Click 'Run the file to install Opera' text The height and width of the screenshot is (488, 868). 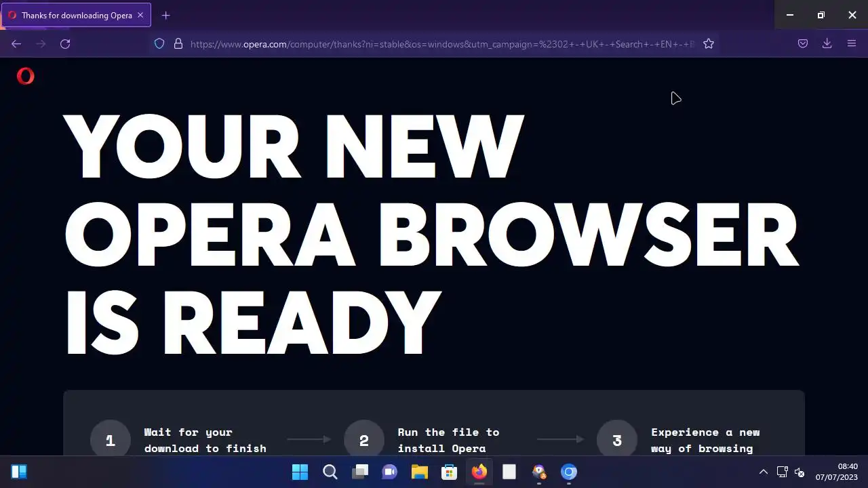click(448, 440)
